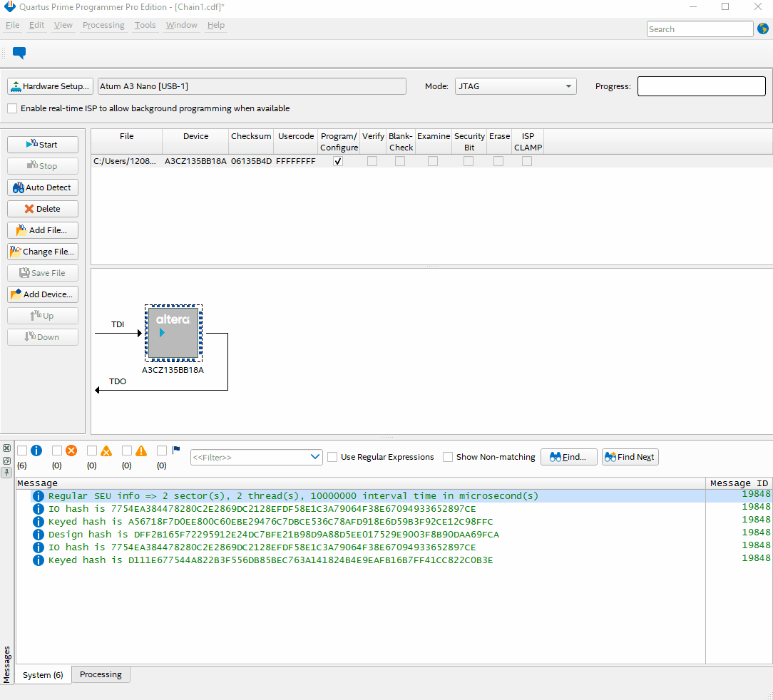Click the globe icon beside the search box

763,29
